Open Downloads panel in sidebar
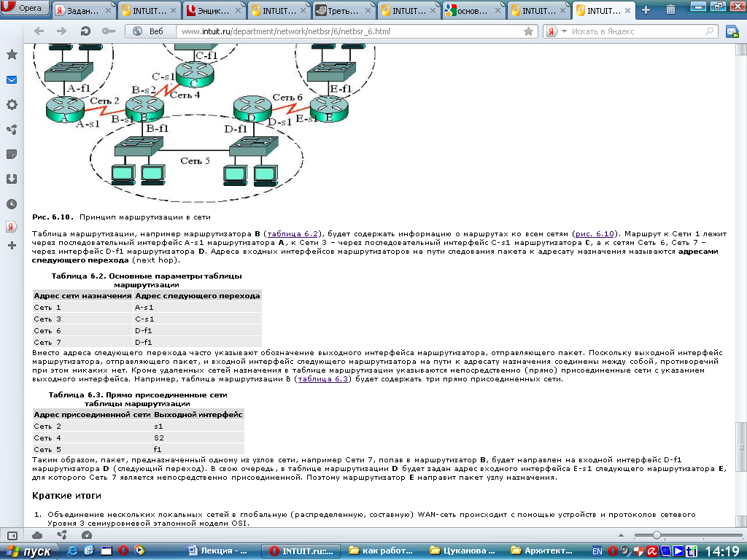This screenshot has width=747, height=560. tap(12, 179)
